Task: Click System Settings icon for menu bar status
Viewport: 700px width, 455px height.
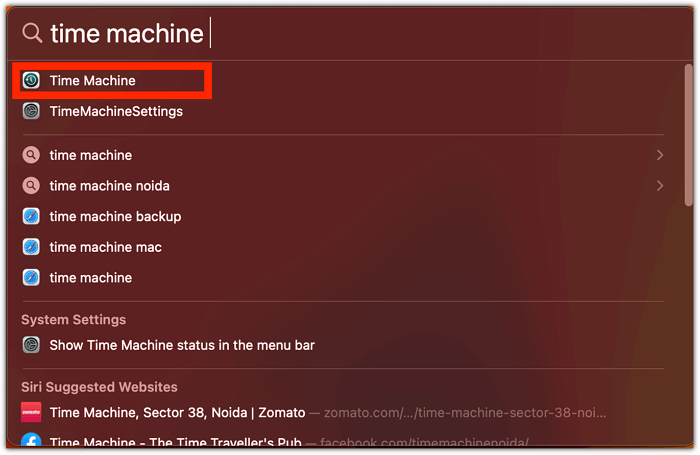Action: 32,345
